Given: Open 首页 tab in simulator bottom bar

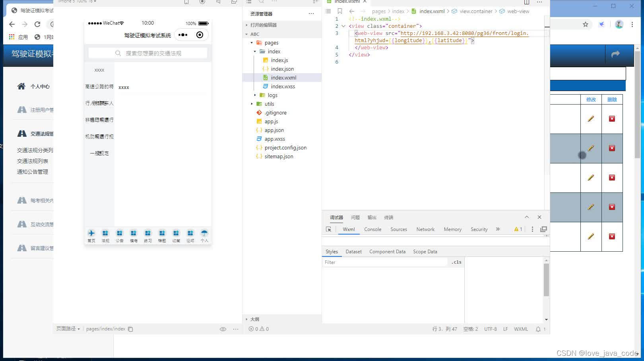Looking at the screenshot, I should pyautogui.click(x=91, y=236).
